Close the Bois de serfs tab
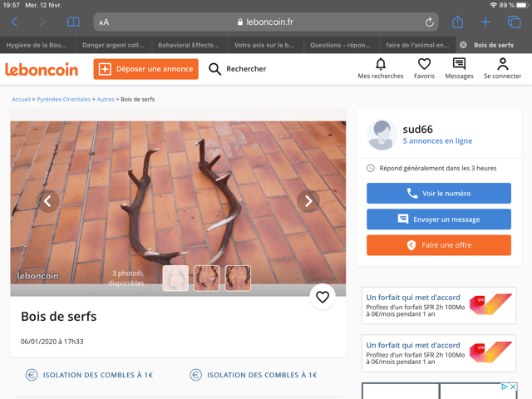The height and width of the screenshot is (399, 532). (463, 45)
